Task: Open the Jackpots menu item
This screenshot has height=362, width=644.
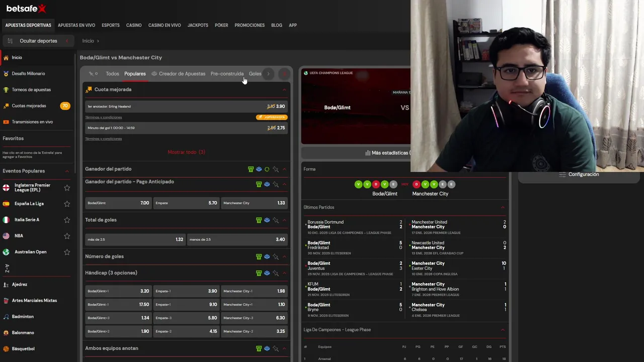Action: pos(198,25)
